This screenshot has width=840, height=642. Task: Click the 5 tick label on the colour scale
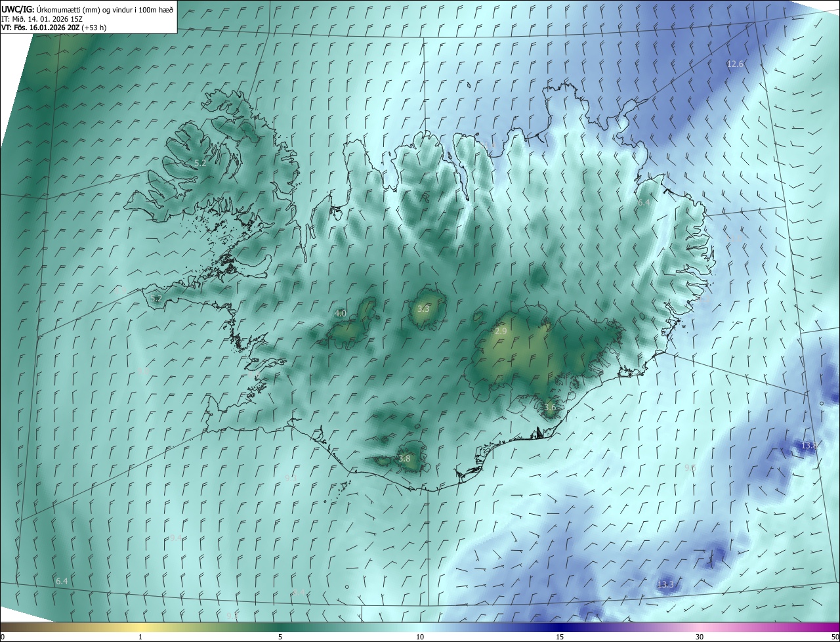[280, 637]
